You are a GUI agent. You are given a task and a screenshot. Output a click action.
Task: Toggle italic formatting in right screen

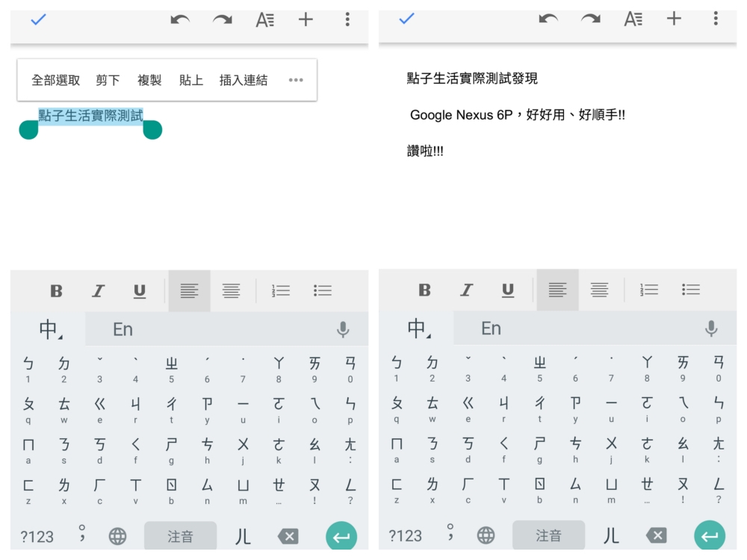click(467, 290)
